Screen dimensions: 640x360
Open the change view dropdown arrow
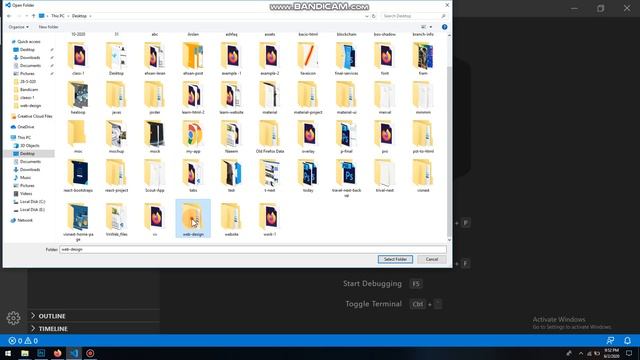click(431, 27)
